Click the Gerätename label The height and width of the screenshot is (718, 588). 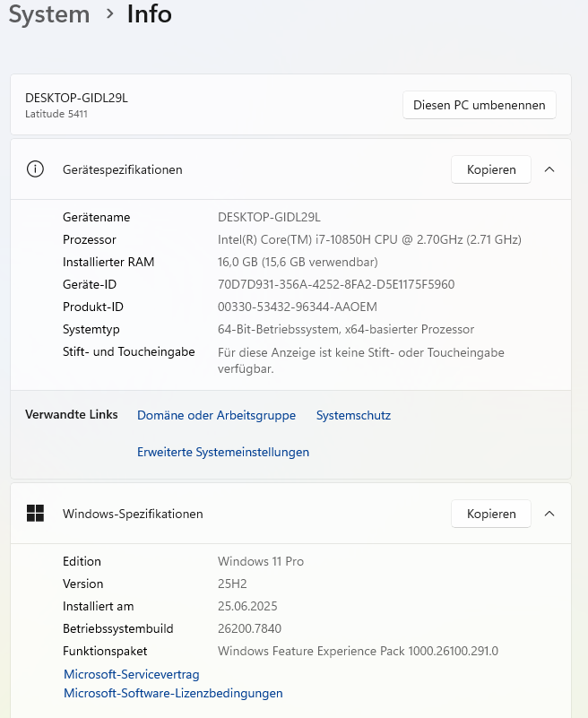(96, 217)
